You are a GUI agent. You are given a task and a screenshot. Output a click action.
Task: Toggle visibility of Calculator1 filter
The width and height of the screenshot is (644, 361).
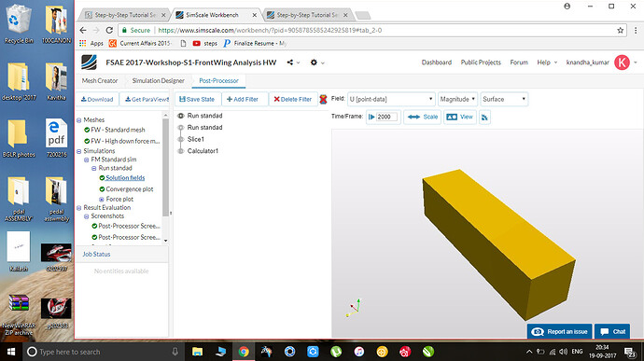[x=181, y=151]
